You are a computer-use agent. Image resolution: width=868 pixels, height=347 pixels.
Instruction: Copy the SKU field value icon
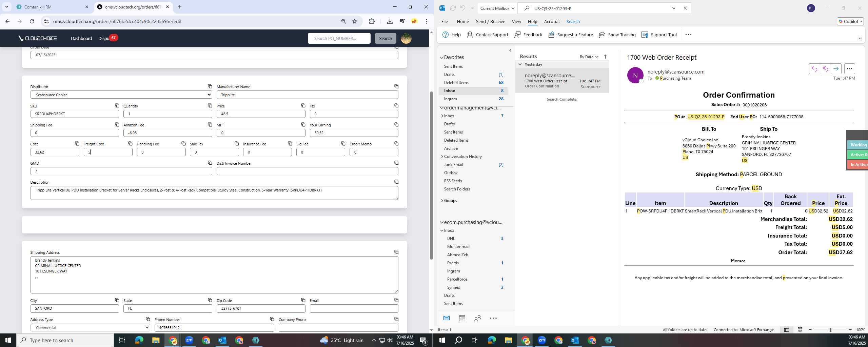117,106
